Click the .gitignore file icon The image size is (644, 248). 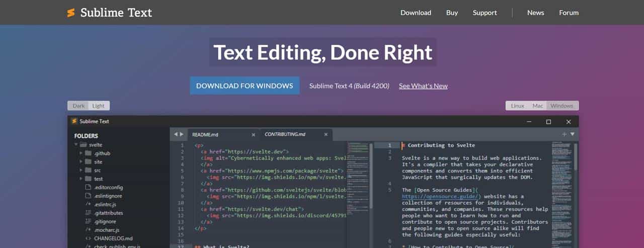[88, 221]
